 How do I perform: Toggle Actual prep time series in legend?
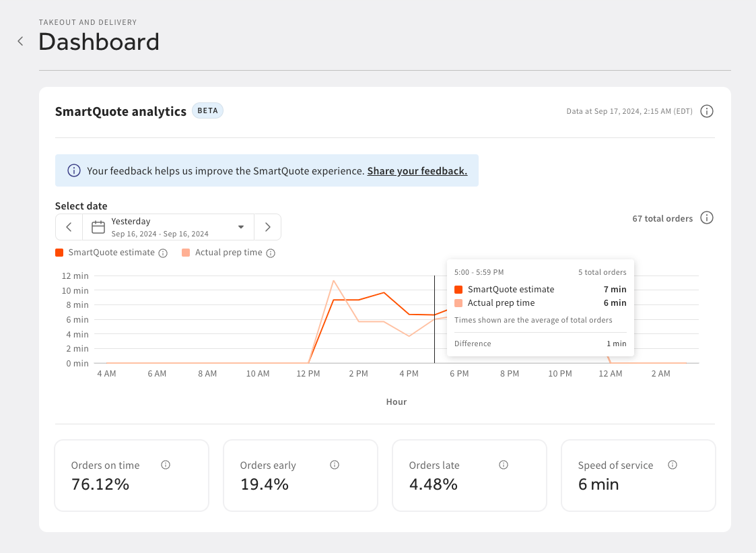[x=228, y=253]
